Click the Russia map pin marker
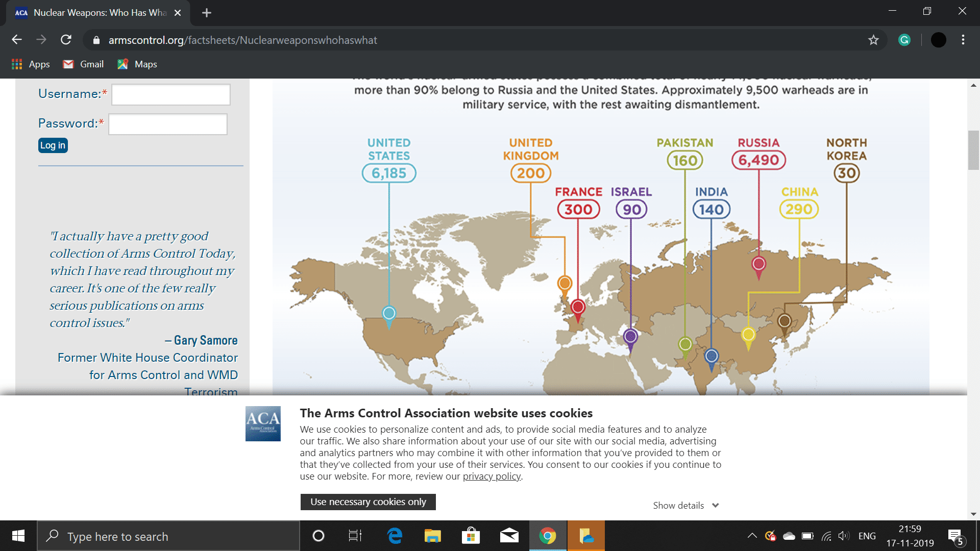Viewport: 980px width, 551px height. coord(758,264)
